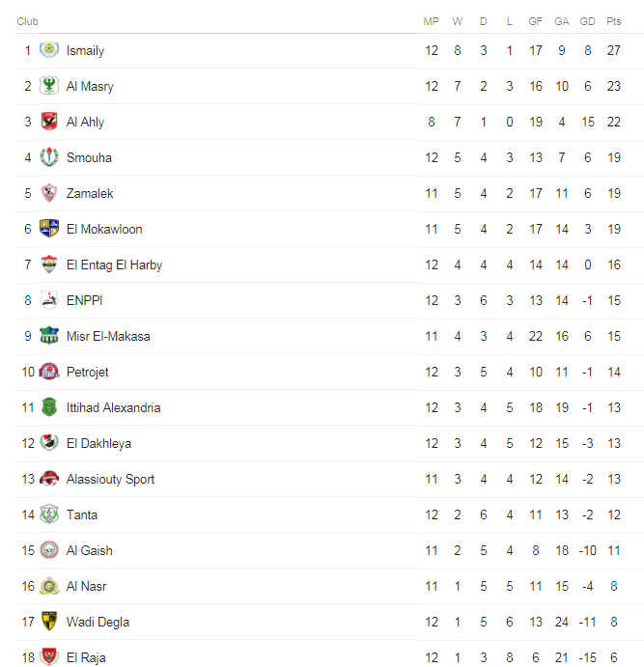Click the Zamalek club crest
Viewport: 644px width, 667px height.
pyautogui.click(x=49, y=193)
